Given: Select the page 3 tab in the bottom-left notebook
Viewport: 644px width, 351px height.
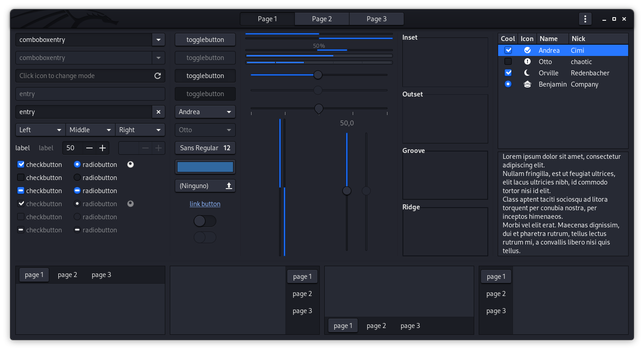Looking at the screenshot, I should pyautogui.click(x=101, y=275).
